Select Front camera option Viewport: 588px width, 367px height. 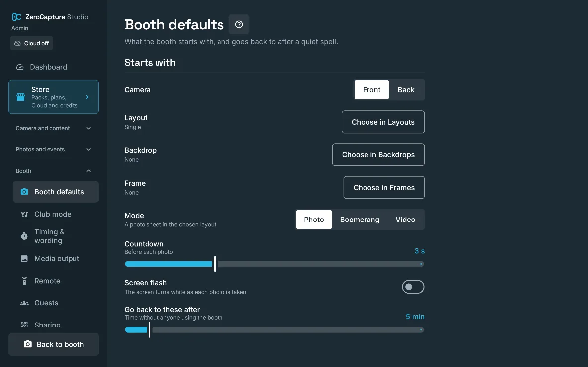coord(371,90)
